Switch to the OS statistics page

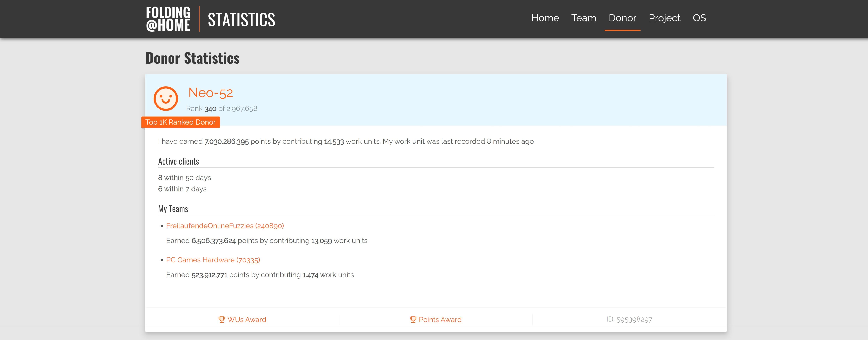tap(699, 18)
